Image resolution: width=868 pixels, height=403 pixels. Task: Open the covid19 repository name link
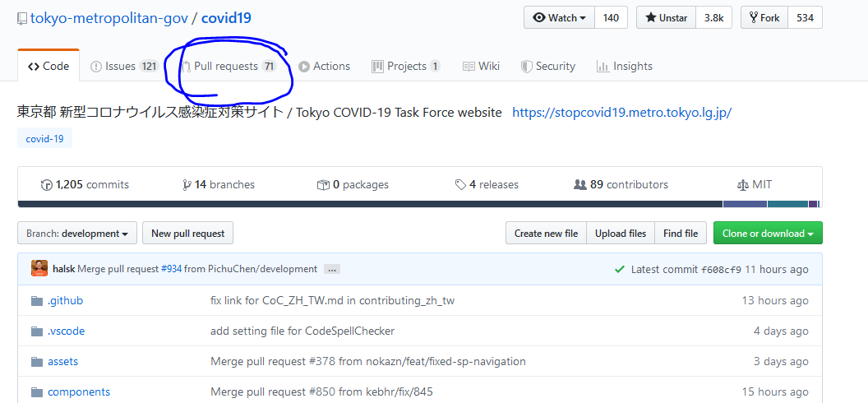226,18
